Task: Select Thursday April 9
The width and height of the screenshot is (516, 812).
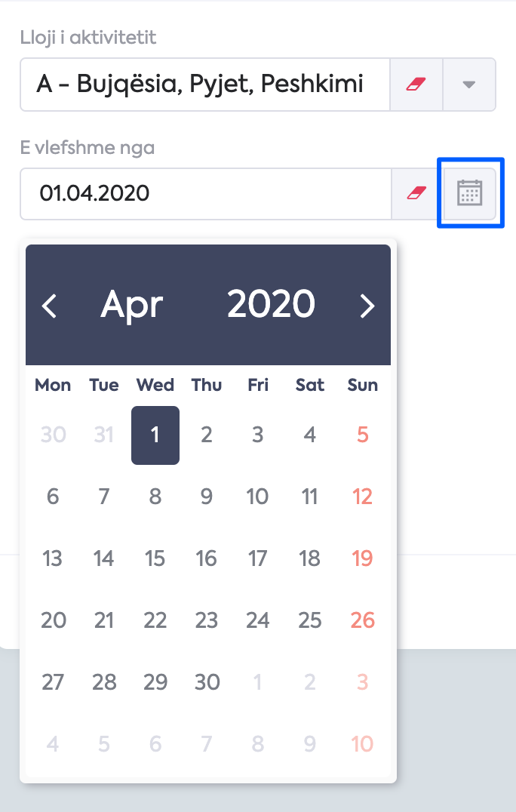Action: click(x=207, y=497)
